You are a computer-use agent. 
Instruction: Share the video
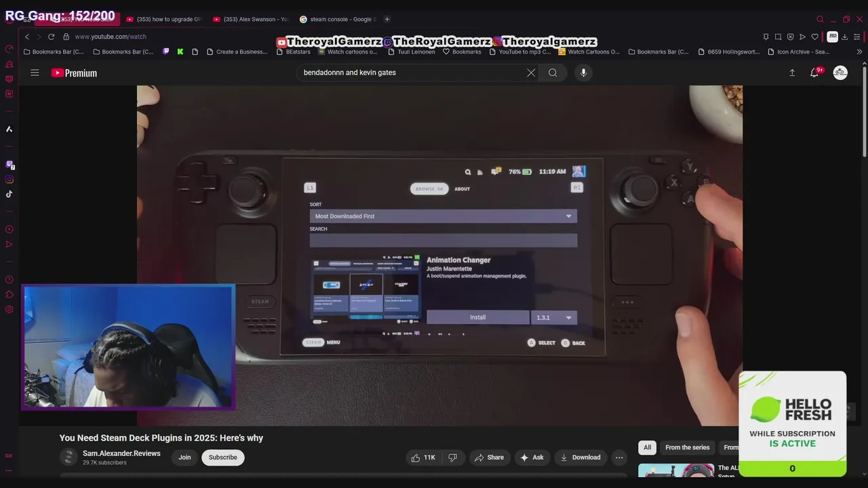(x=489, y=457)
